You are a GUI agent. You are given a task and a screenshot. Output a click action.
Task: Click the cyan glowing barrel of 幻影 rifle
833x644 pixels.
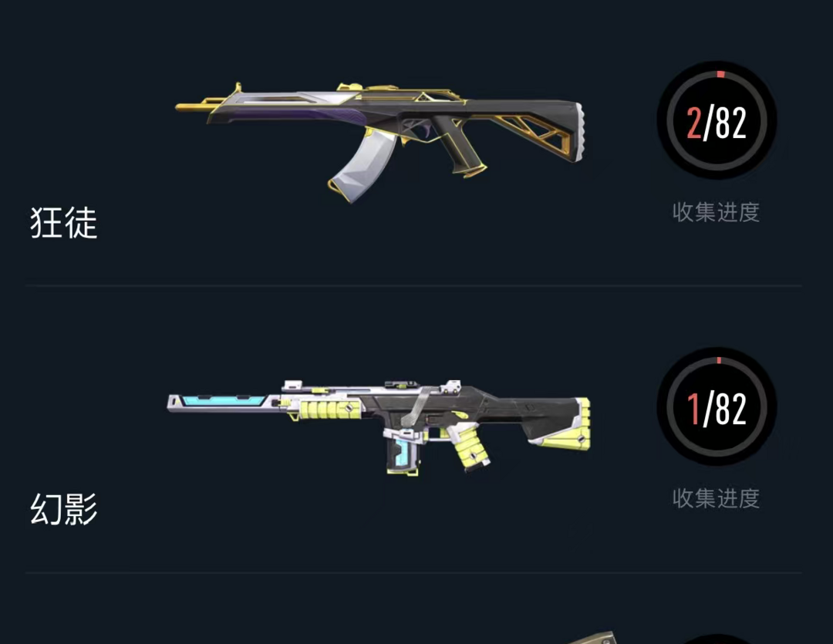pos(223,400)
